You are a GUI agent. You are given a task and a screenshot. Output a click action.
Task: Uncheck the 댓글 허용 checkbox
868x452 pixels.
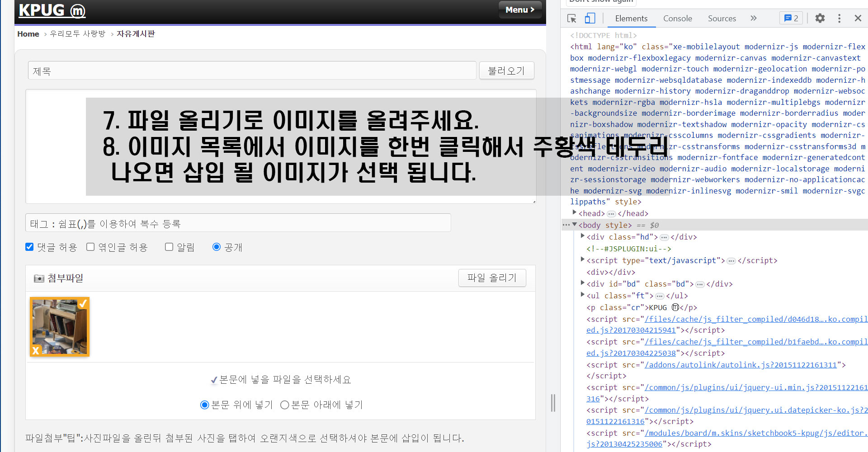(29, 247)
